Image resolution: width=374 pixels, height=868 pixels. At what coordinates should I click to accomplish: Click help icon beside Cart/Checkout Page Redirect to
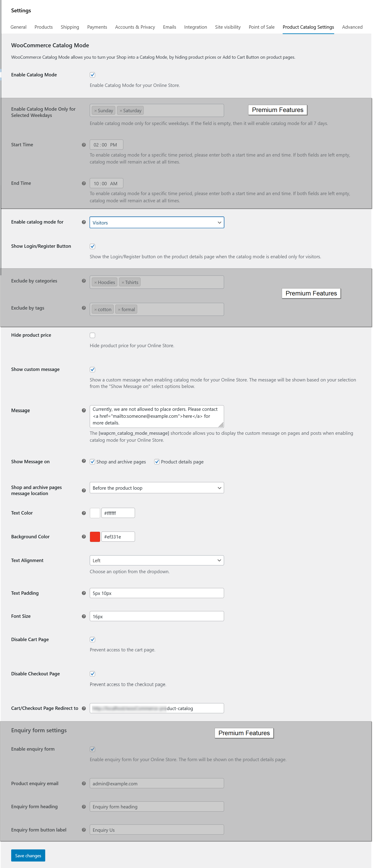(84, 708)
